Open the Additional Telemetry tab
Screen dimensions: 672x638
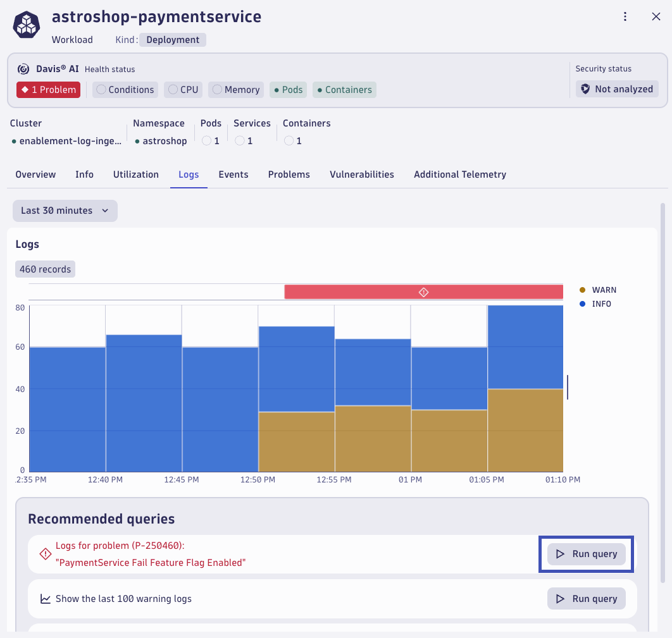[460, 175]
